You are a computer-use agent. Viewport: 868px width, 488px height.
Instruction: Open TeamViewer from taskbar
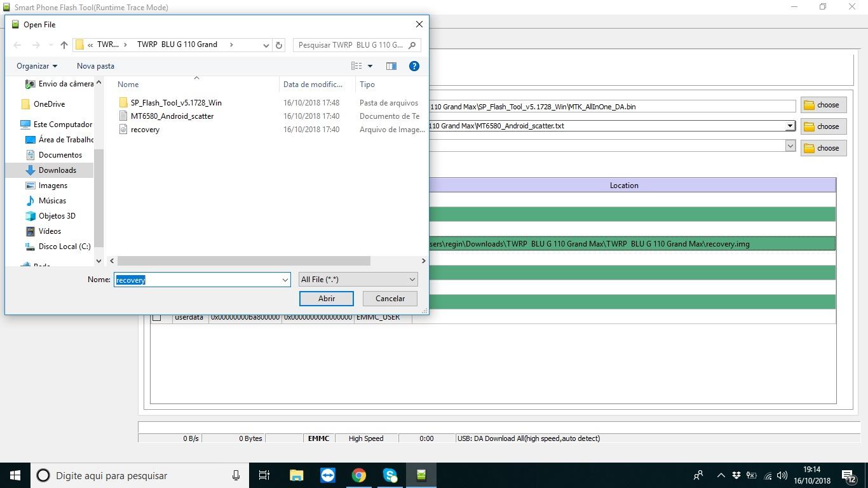[x=327, y=475]
